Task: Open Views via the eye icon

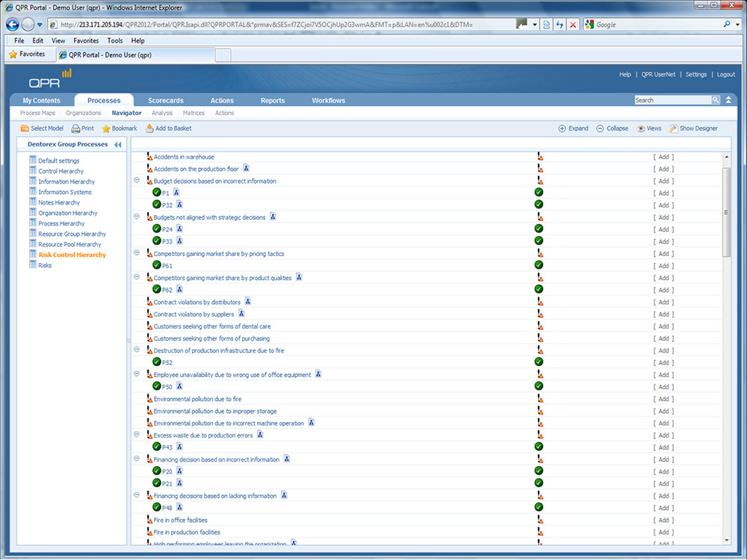Action: coord(641,128)
